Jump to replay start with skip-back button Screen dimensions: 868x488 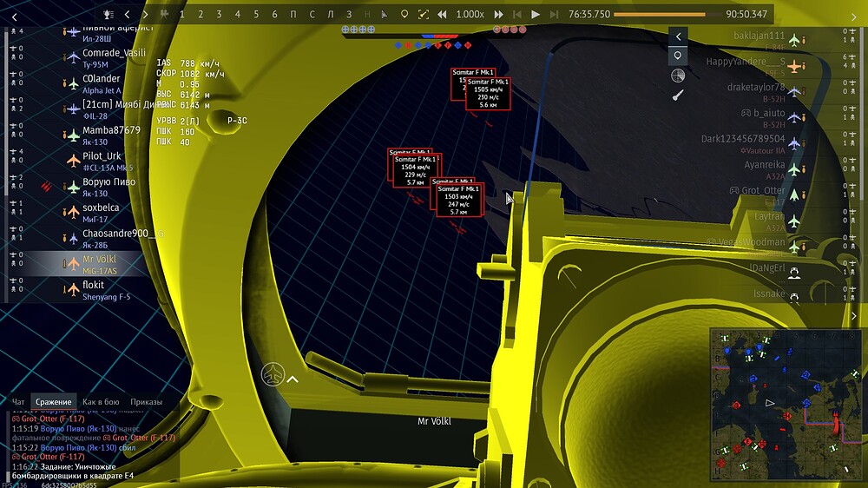[517, 15]
